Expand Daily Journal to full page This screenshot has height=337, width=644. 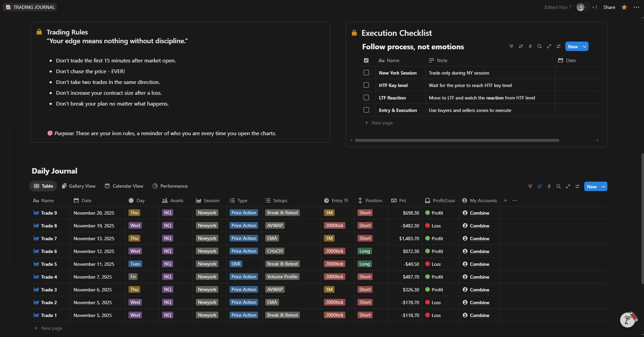[x=568, y=186]
